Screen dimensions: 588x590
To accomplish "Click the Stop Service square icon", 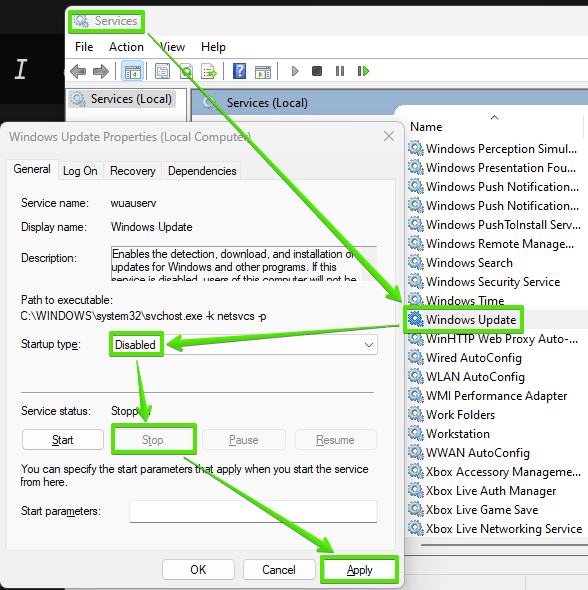I will point(317,71).
